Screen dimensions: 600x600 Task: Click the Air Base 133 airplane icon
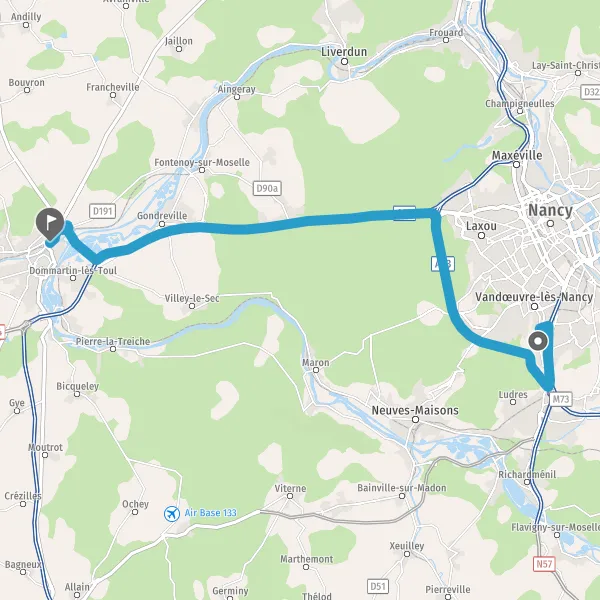(x=172, y=514)
